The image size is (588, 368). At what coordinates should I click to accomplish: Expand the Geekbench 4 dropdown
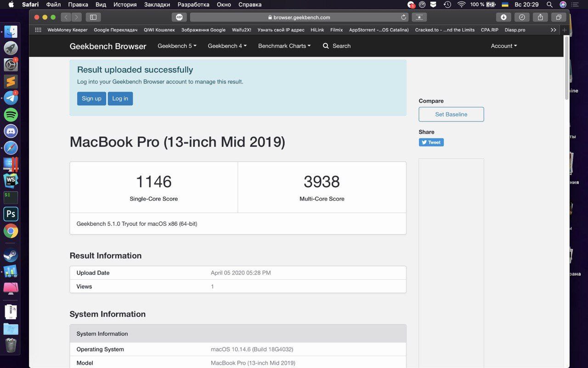[227, 46]
